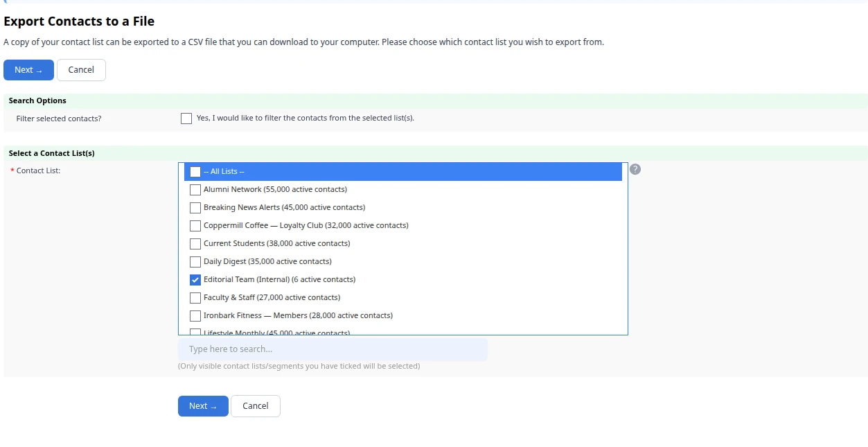This screenshot has height=447, width=868.
Task: Click 'Editorial Team (Internal) (6 active contacts)' text
Action: (279, 279)
